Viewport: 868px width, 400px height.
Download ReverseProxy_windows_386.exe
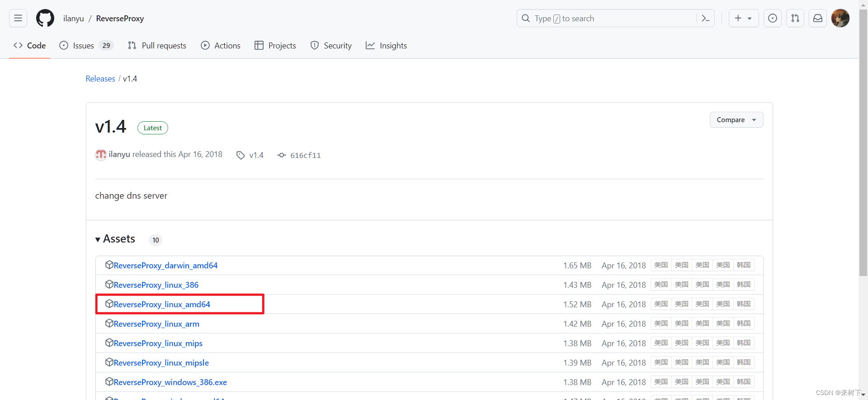pos(170,382)
